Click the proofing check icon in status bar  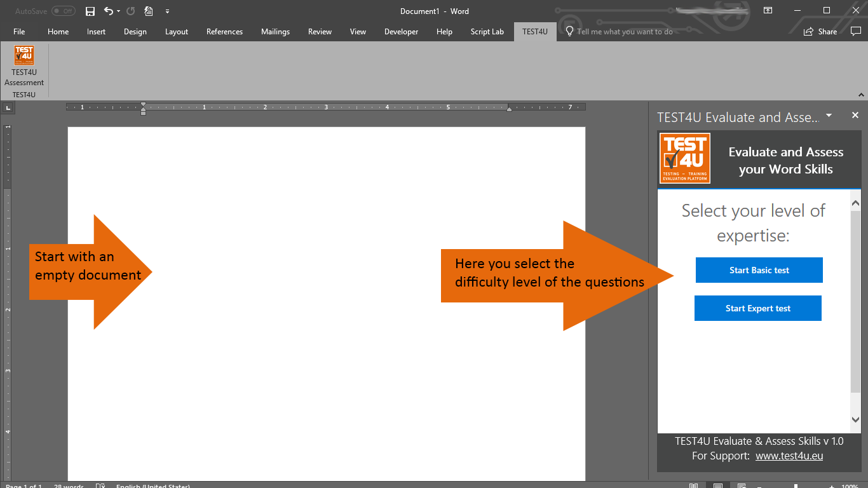click(x=100, y=485)
